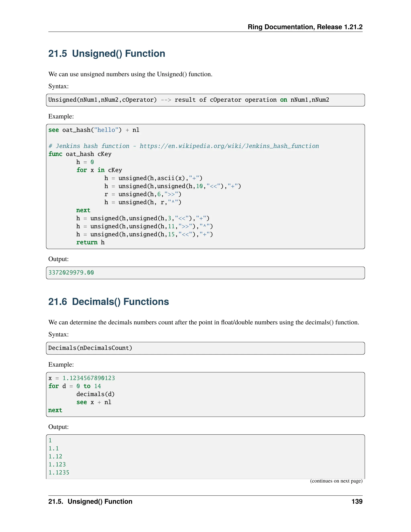Viewport: 411px width, 532px height.
Task: Click the Unsigned syntax code box
Action: (x=205, y=100)
